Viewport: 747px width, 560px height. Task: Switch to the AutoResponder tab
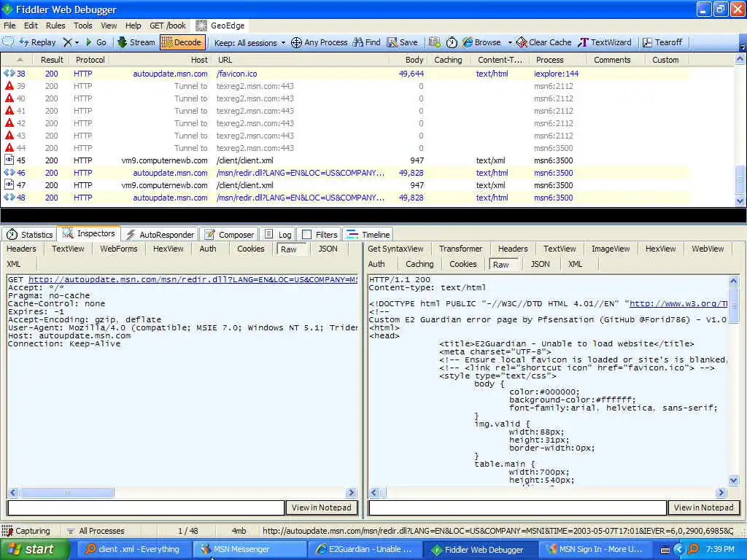coord(160,234)
